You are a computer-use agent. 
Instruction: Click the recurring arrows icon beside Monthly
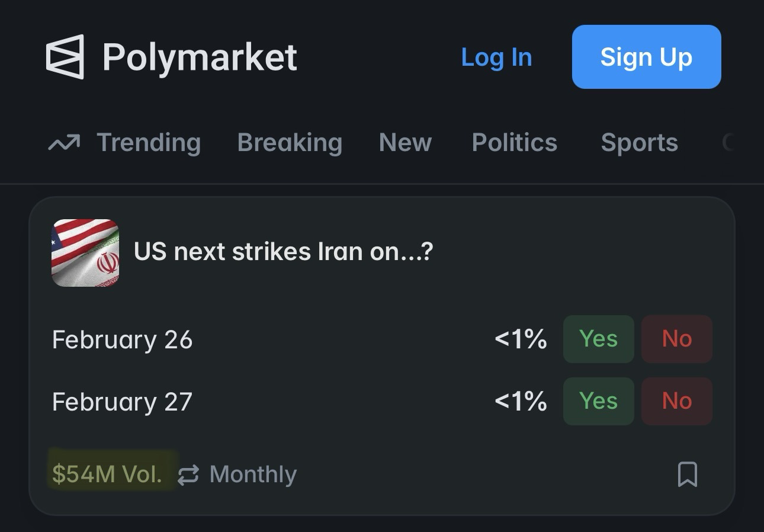[x=188, y=475]
